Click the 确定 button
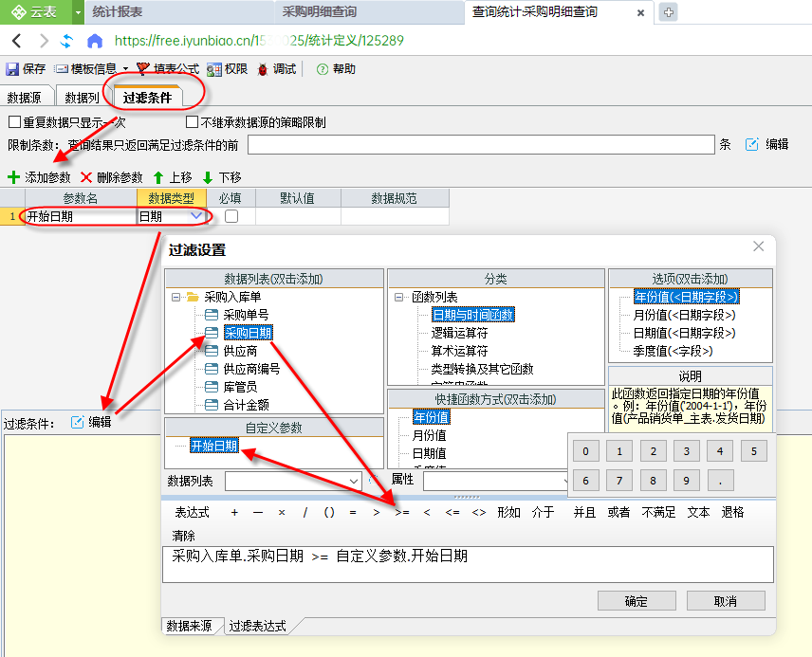The image size is (812, 657). point(637,601)
